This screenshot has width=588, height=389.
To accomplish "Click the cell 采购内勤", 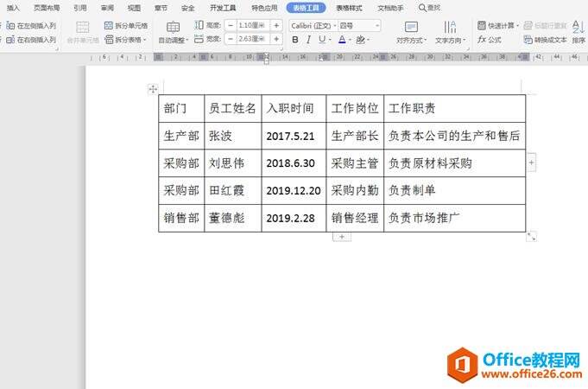I will (x=355, y=191).
